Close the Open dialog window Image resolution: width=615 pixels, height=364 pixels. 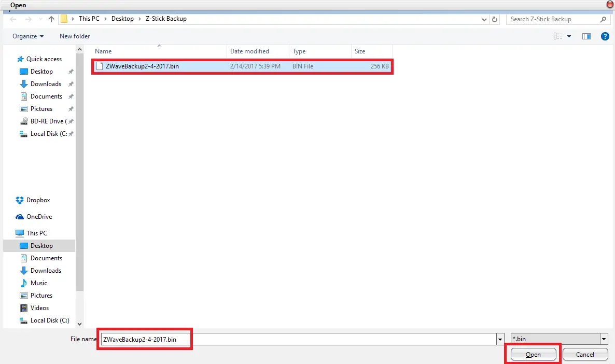pos(610,4)
